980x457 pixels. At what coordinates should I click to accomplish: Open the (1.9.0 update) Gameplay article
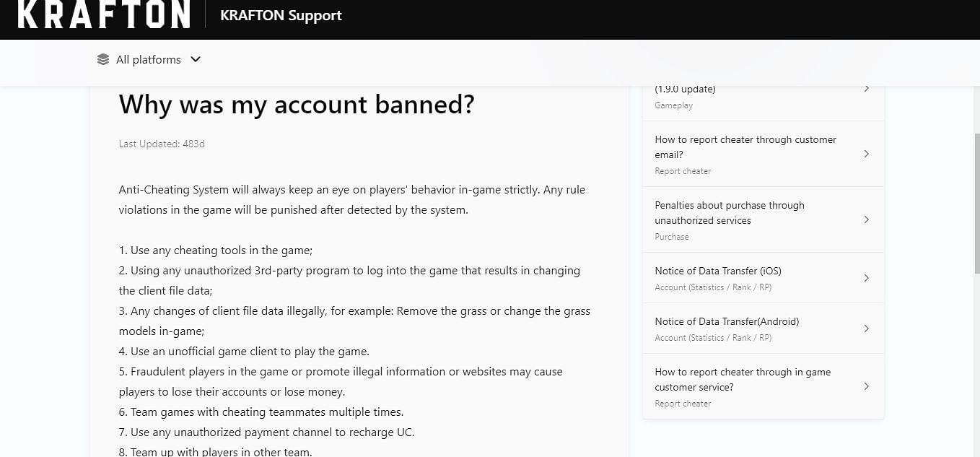[x=763, y=96]
